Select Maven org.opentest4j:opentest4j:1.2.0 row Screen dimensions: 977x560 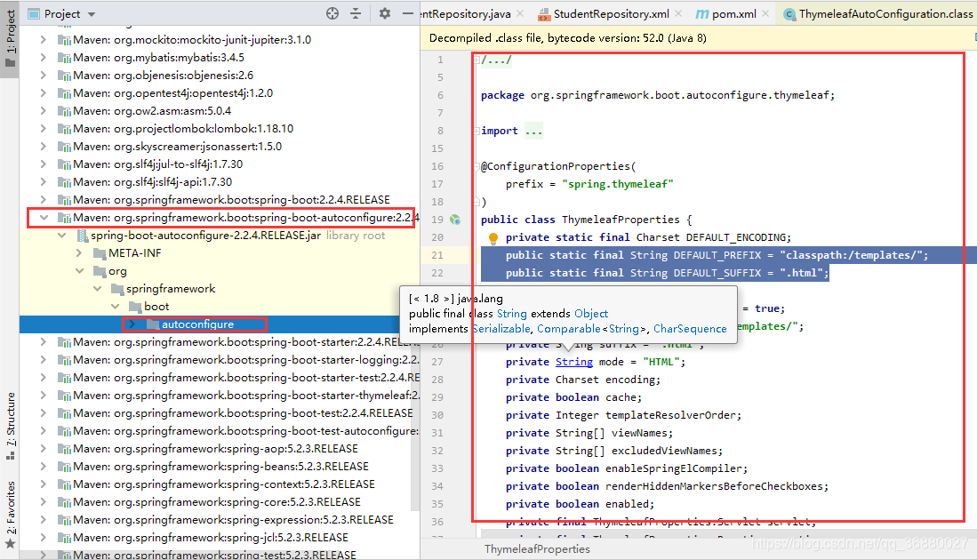[220, 92]
